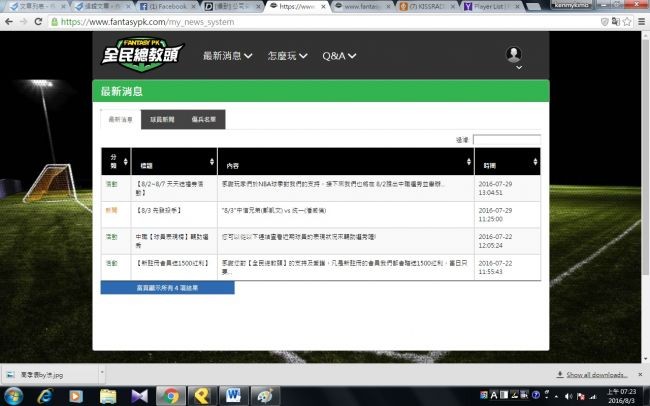Launch Internet Explorer from the taskbar
650x406 pixels.
(45, 396)
